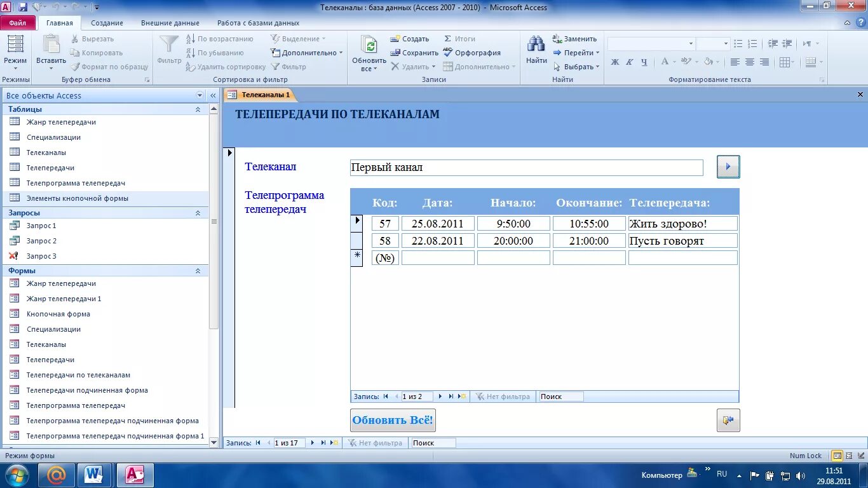Click Удалить сортировку
868x488 pixels.
pos(226,67)
